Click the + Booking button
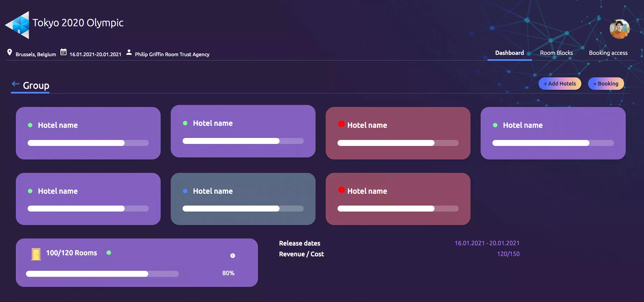 click(606, 84)
